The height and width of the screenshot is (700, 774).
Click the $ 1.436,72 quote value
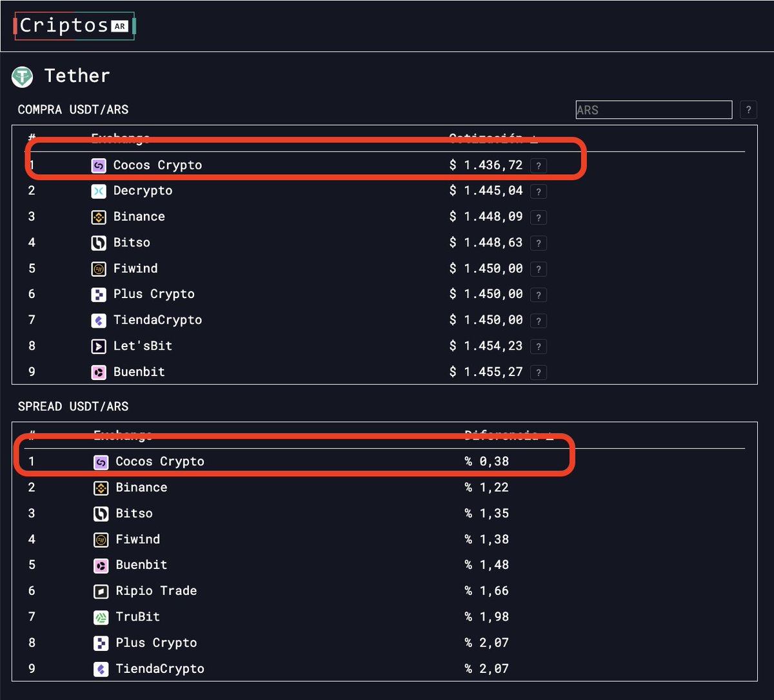coord(486,165)
